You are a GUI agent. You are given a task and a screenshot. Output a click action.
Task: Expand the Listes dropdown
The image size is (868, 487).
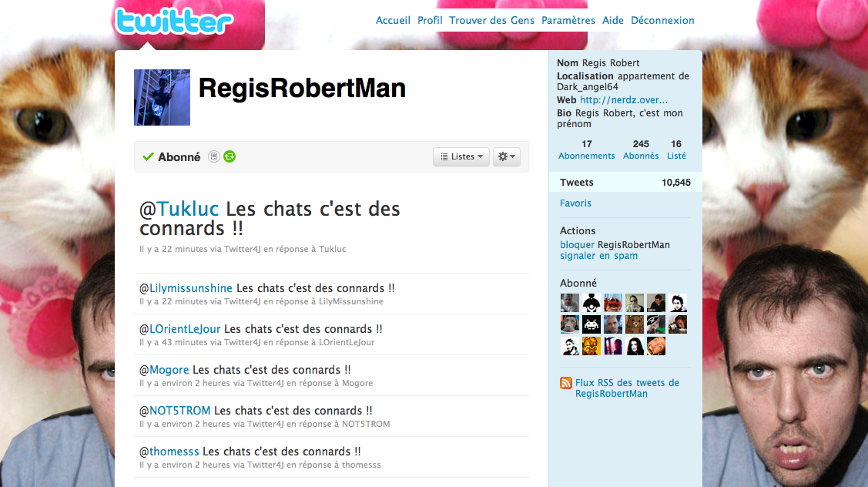pos(461,156)
